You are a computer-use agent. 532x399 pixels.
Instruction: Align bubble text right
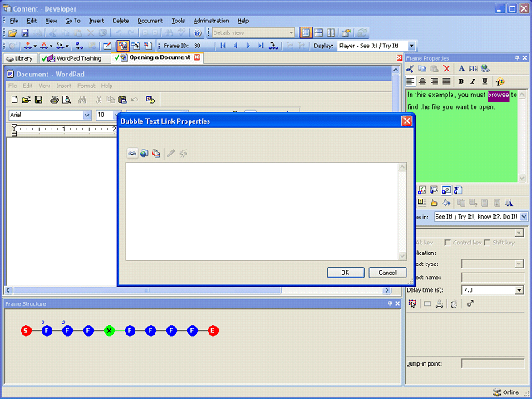click(x=434, y=81)
